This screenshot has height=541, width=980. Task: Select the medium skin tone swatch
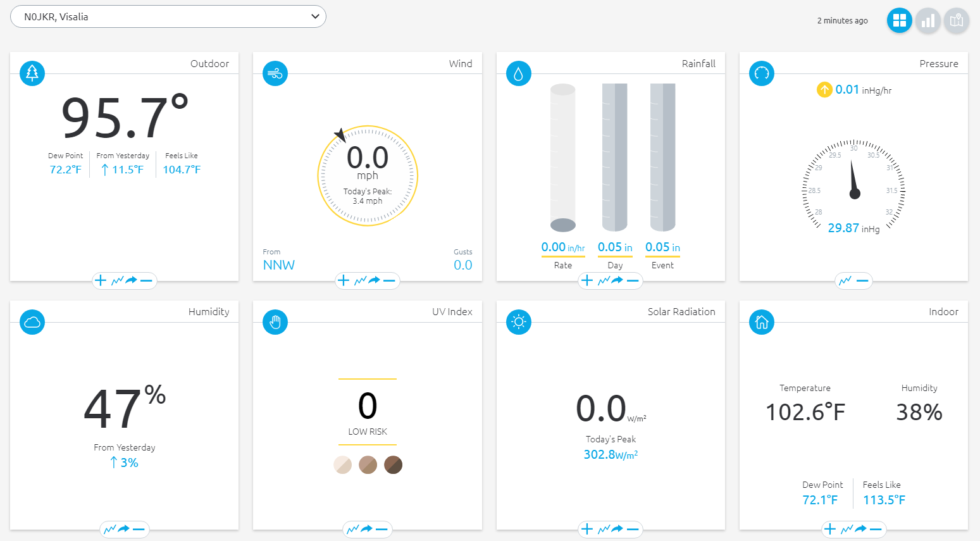click(368, 465)
